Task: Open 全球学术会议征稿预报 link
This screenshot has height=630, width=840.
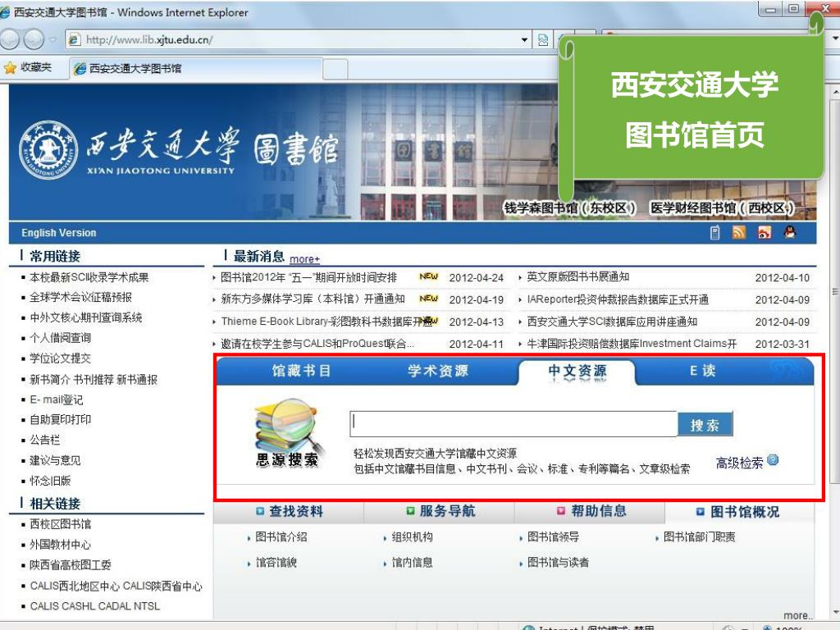Action: point(81,297)
